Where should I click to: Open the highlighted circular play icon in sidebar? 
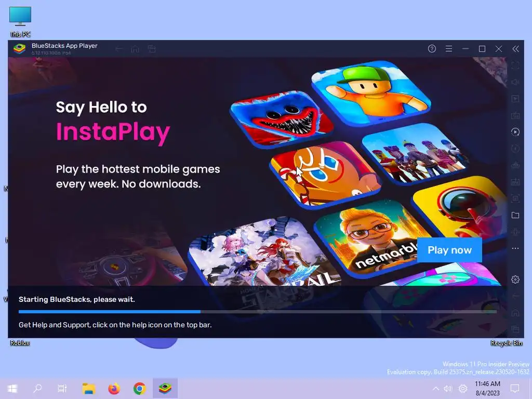515,132
